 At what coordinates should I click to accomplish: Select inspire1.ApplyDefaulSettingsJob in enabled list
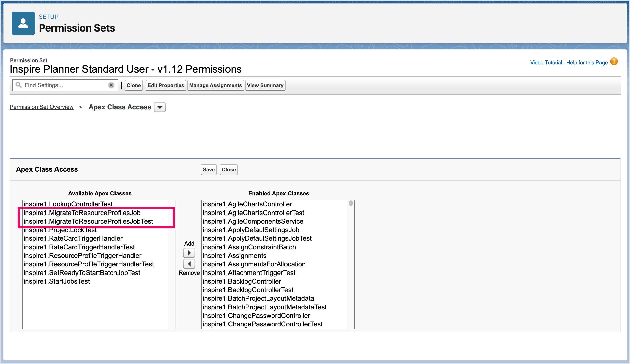tap(274, 230)
